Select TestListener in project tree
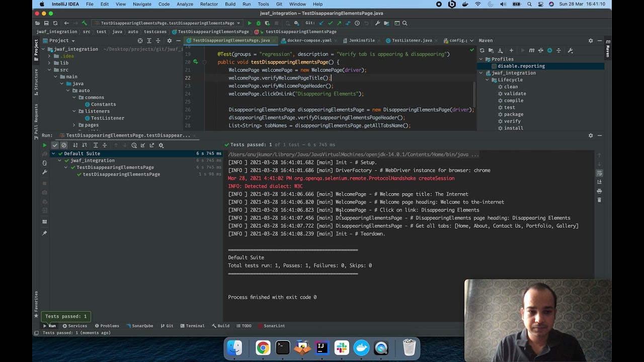The image size is (644, 362). click(x=108, y=118)
